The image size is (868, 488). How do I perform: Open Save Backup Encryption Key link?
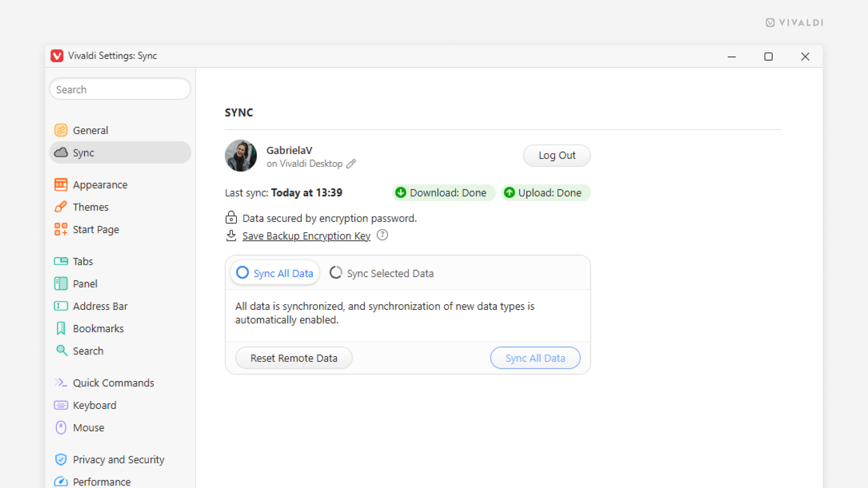point(307,236)
